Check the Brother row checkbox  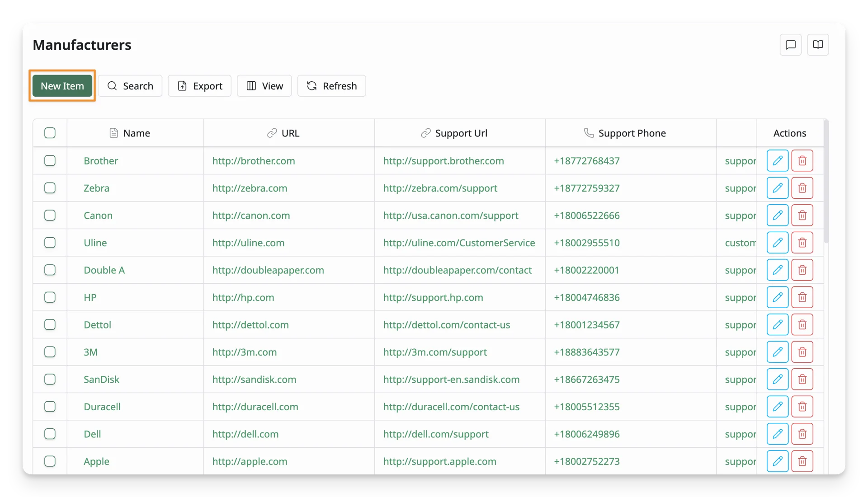point(50,160)
